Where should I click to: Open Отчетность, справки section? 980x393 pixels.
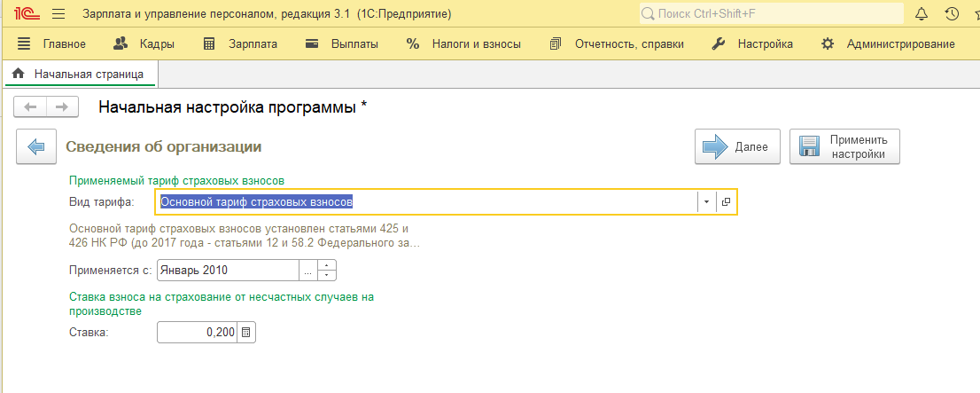(x=616, y=43)
